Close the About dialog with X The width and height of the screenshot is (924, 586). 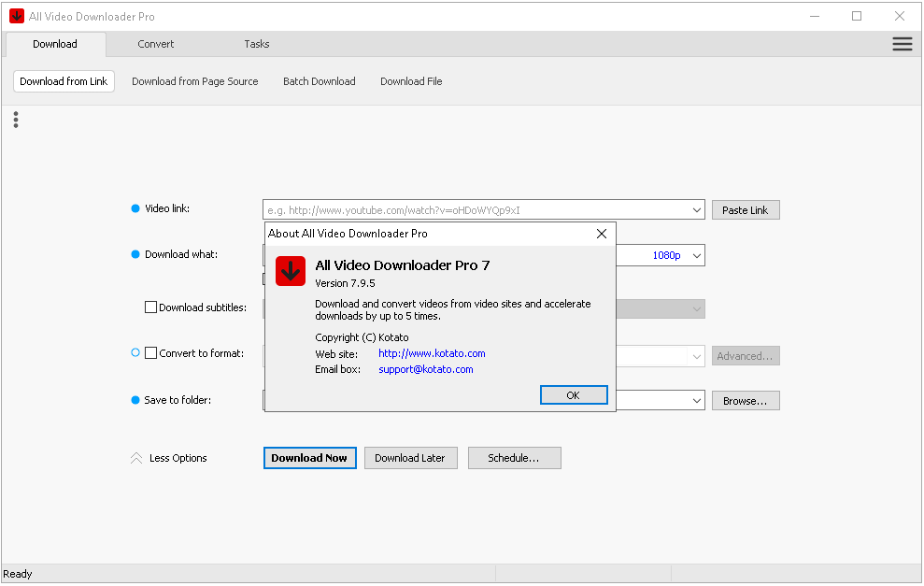[x=601, y=234]
